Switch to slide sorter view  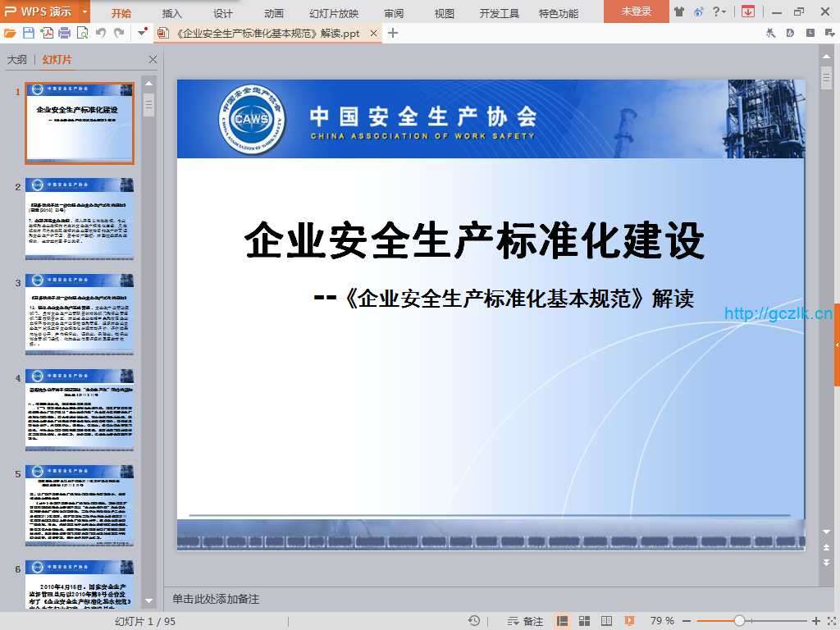[x=585, y=621]
